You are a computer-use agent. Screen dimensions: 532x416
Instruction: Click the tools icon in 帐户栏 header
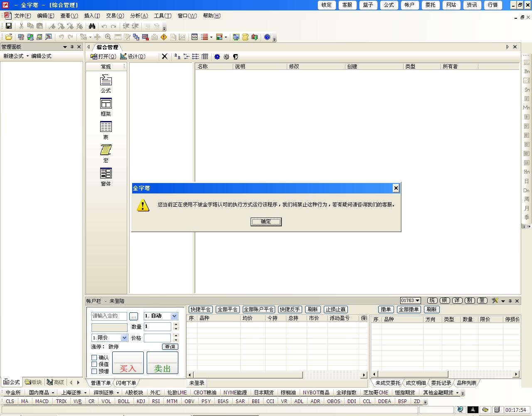(x=495, y=300)
